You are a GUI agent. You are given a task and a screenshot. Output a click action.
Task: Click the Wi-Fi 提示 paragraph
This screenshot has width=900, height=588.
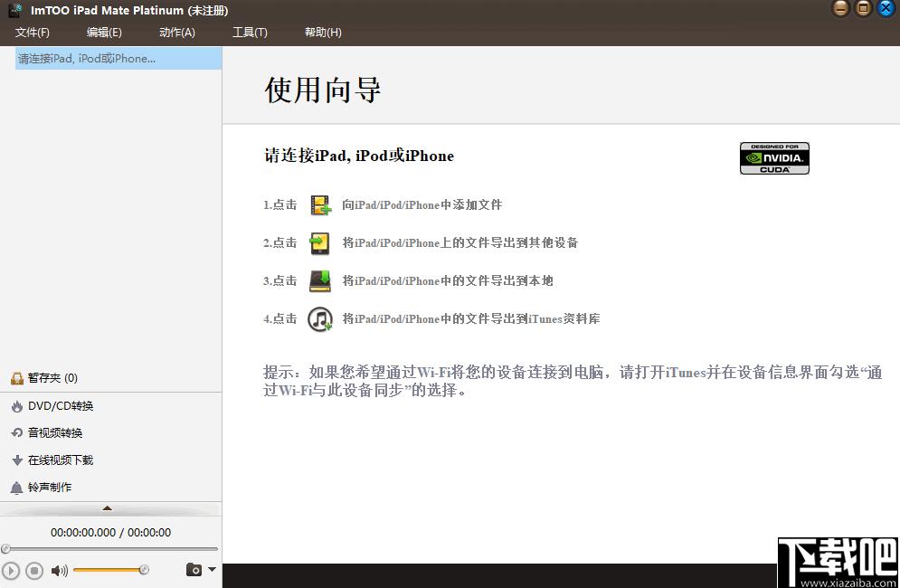click(573, 381)
